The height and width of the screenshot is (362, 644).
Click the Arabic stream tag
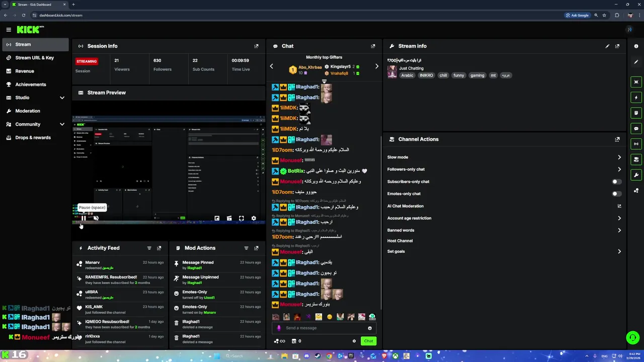coord(407,75)
